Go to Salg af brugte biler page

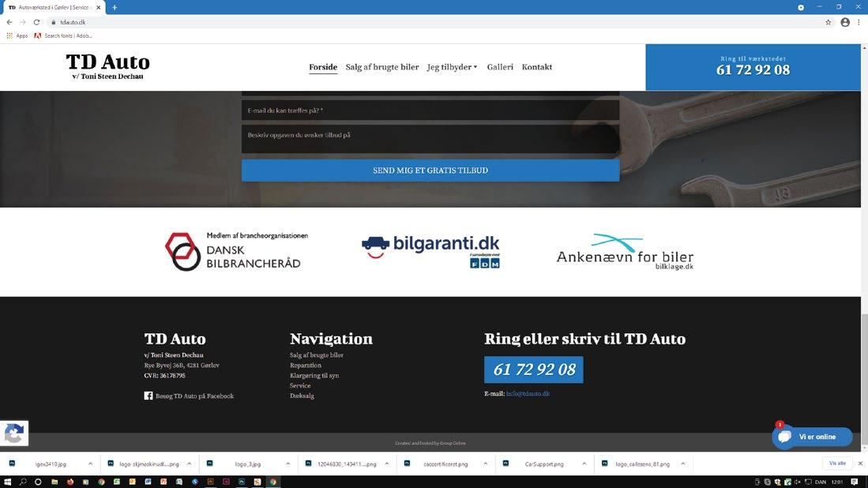[382, 67]
